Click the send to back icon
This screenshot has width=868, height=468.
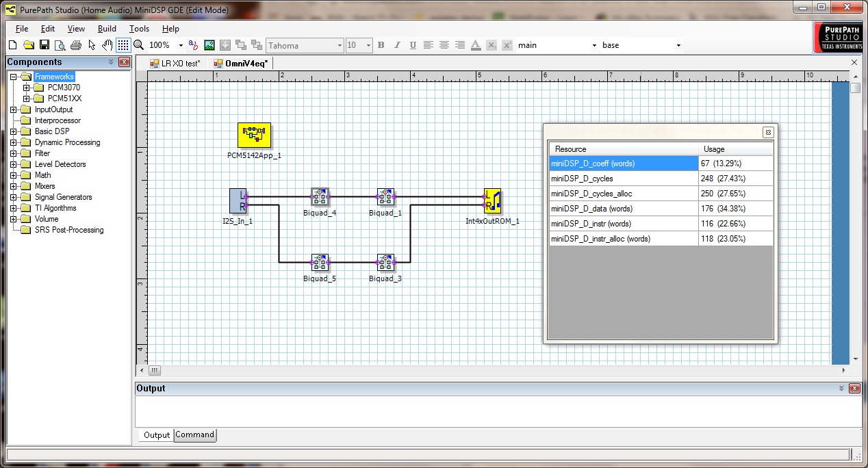257,45
